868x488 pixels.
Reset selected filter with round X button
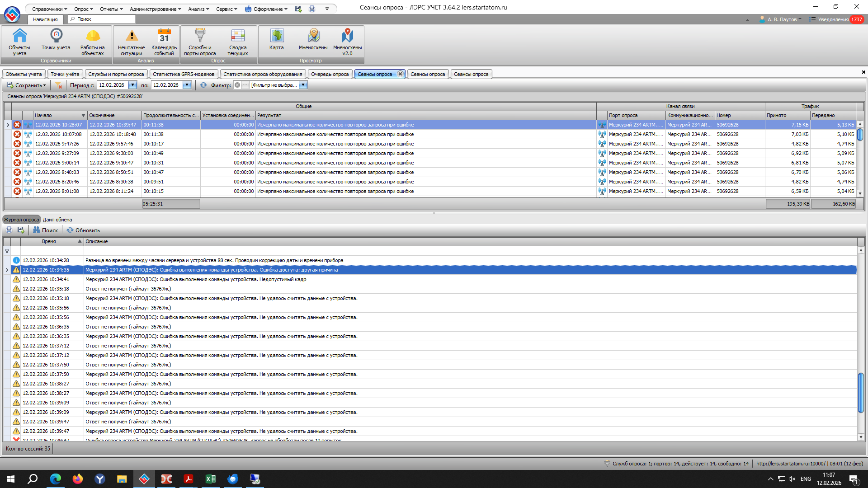[x=237, y=85]
